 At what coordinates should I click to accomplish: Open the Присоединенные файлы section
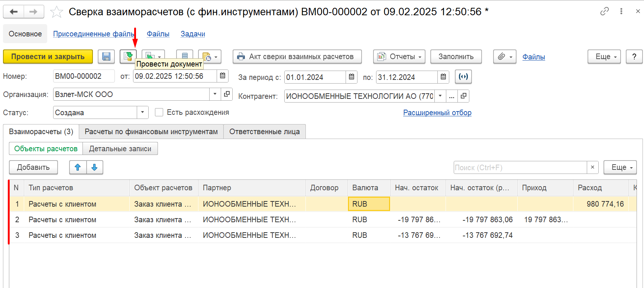[x=94, y=34]
